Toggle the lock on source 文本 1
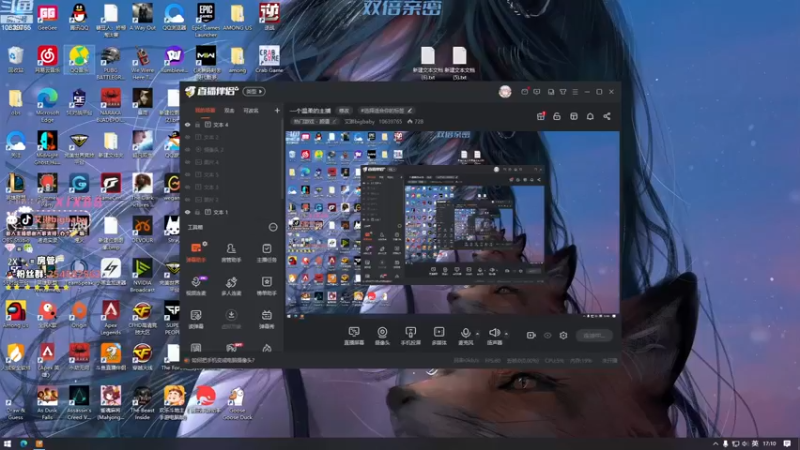 (197, 212)
